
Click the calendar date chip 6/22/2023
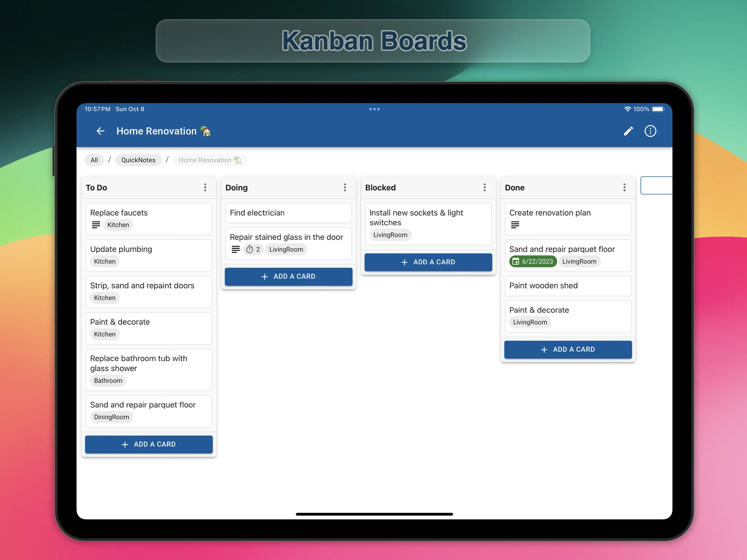[x=533, y=261]
